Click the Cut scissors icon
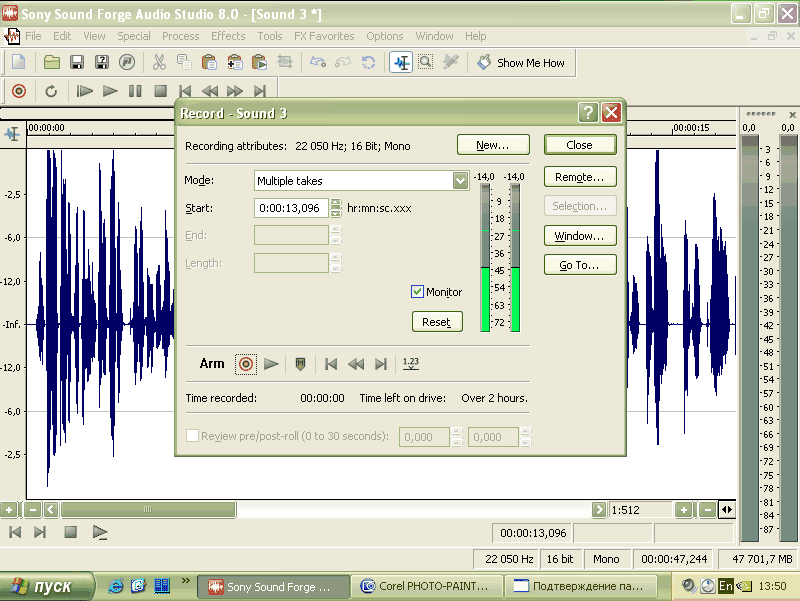800x601 pixels. [x=159, y=63]
